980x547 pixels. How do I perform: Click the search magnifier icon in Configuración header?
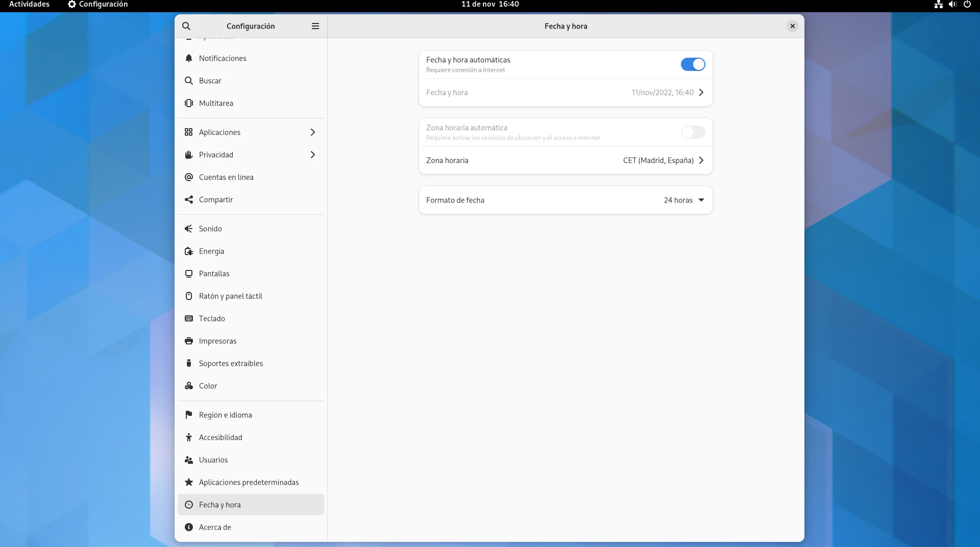(x=186, y=26)
